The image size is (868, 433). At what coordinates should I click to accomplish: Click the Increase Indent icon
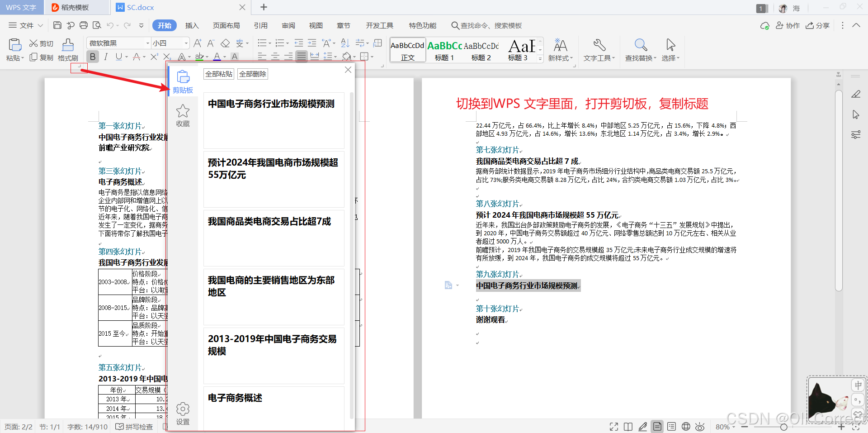pyautogui.click(x=312, y=43)
